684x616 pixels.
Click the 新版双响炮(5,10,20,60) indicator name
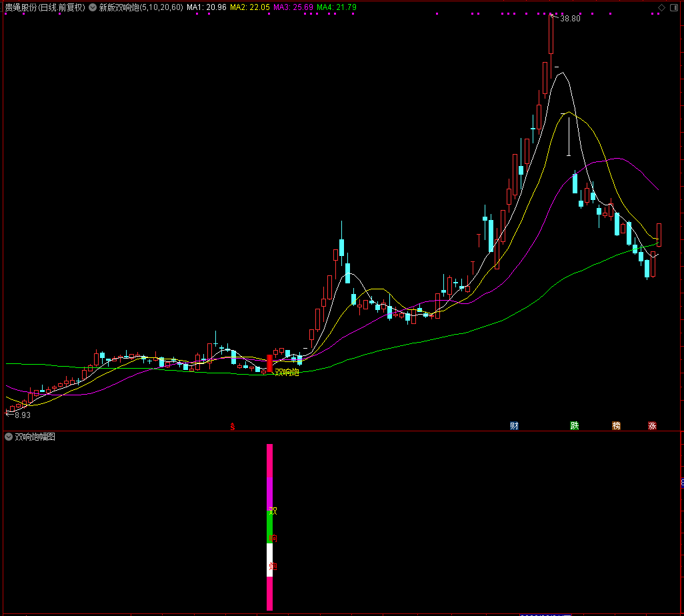[140, 7]
